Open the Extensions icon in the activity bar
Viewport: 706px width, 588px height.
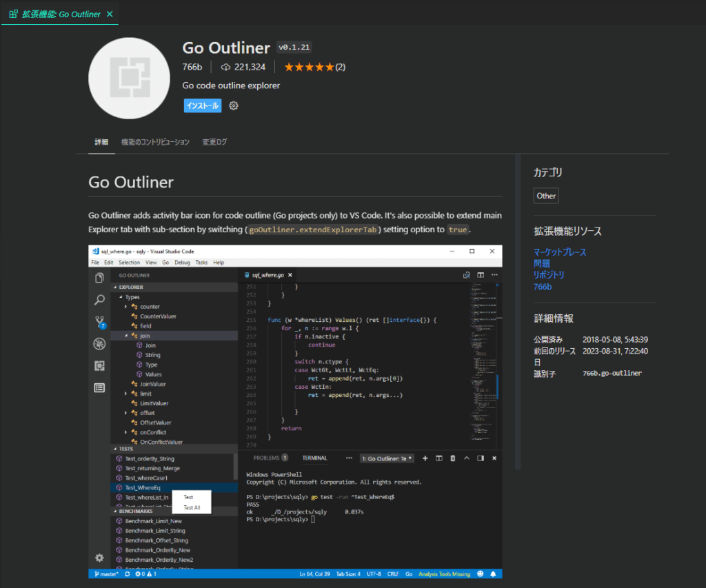pyautogui.click(x=101, y=366)
